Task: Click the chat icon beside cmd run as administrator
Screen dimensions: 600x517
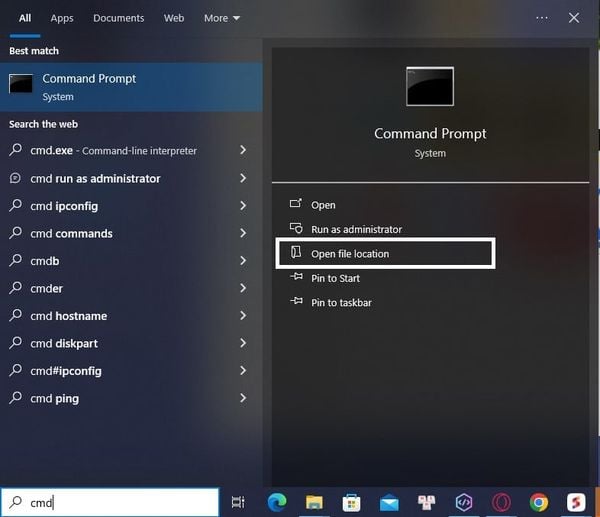Action: click(x=15, y=178)
